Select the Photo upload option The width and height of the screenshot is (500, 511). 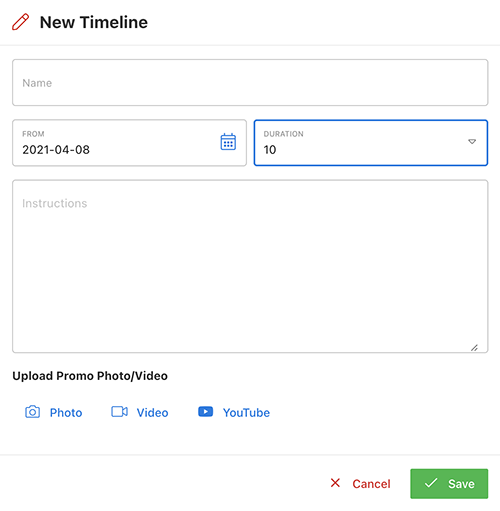[x=54, y=412]
